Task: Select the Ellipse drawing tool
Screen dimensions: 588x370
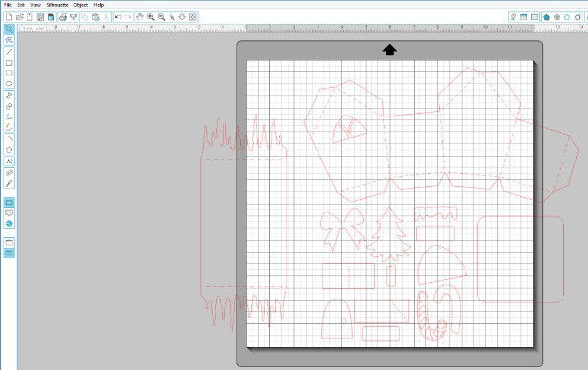Action: point(9,84)
